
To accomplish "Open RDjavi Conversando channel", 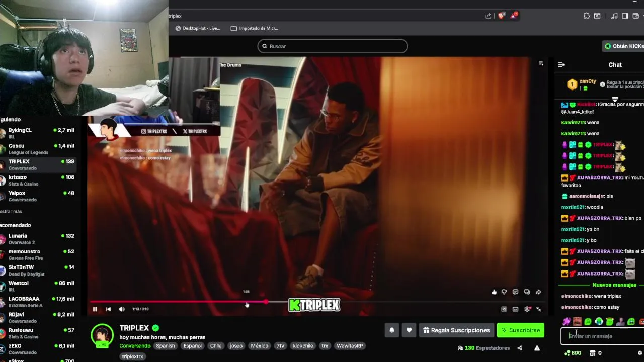I will click(x=38, y=318).
